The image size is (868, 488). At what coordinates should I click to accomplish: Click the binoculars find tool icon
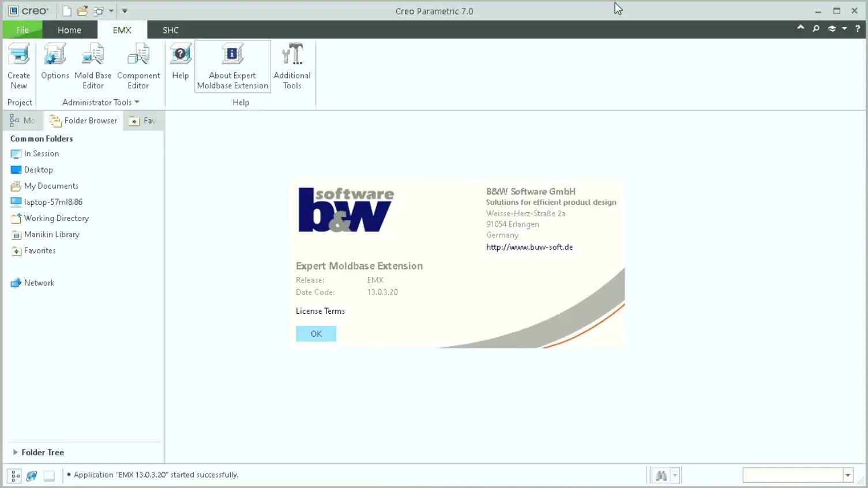661,476
